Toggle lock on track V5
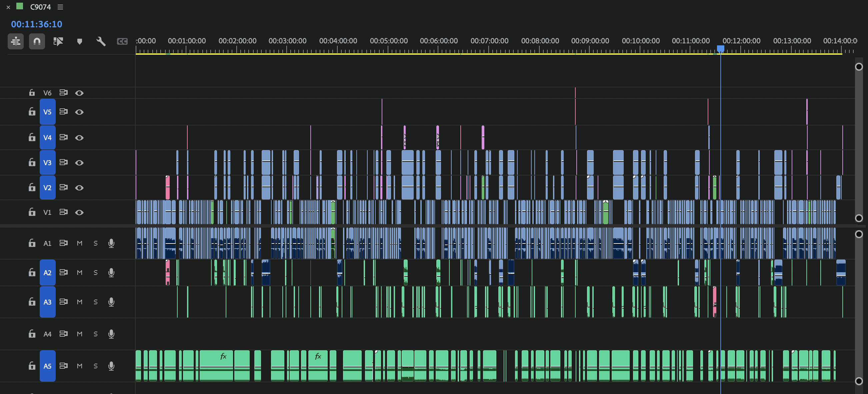The width and height of the screenshot is (868, 394). click(32, 112)
